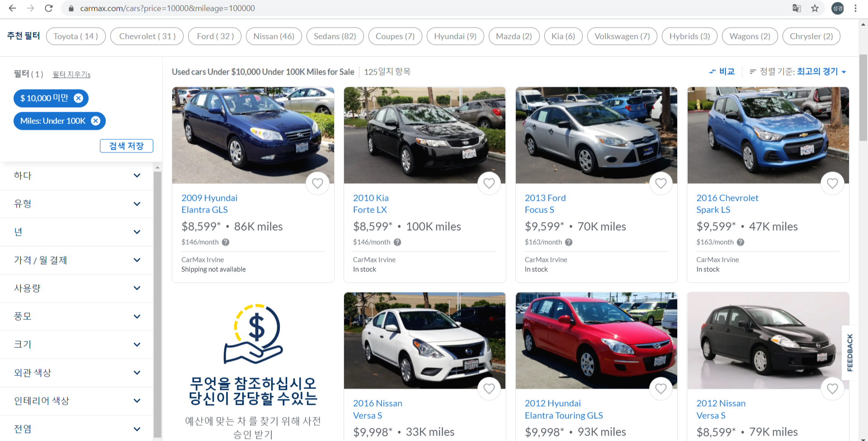Viewport: 868px width, 441px height.
Task: Open the 2016 Chevrolet Spark LS title link
Action: (727, 204)
